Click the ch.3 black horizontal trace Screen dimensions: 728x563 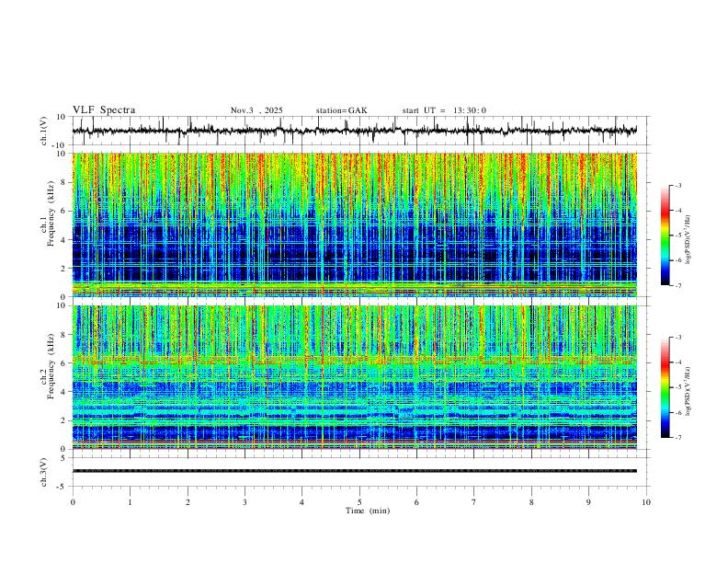click(x=355, y=471)
